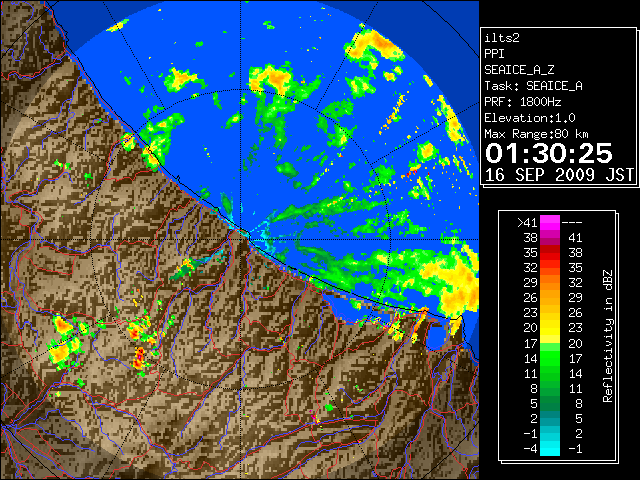Image resolution: width=640 pixels, height=480 pixels.
Task: Click the Max Range:80 km line
Action: (x=536, y=134)
